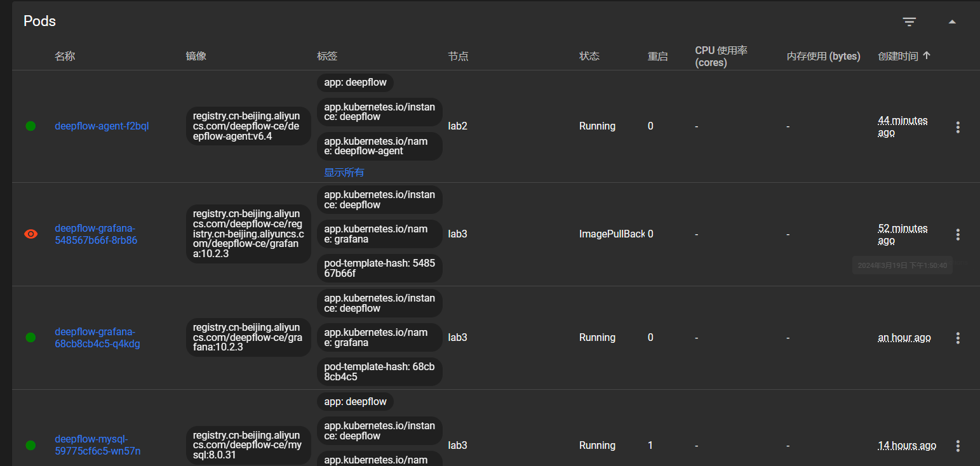Open the deepflow-grafana-548567b66f-8rb86 pod link

pos(96,234)
